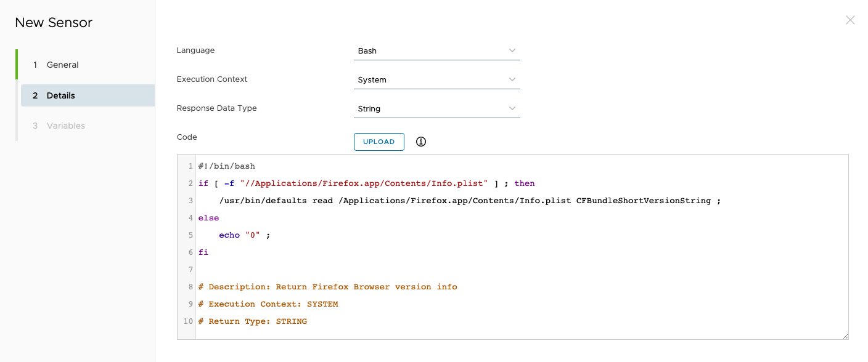
Task: Click the fi line in the code
Action: (203, 252)
